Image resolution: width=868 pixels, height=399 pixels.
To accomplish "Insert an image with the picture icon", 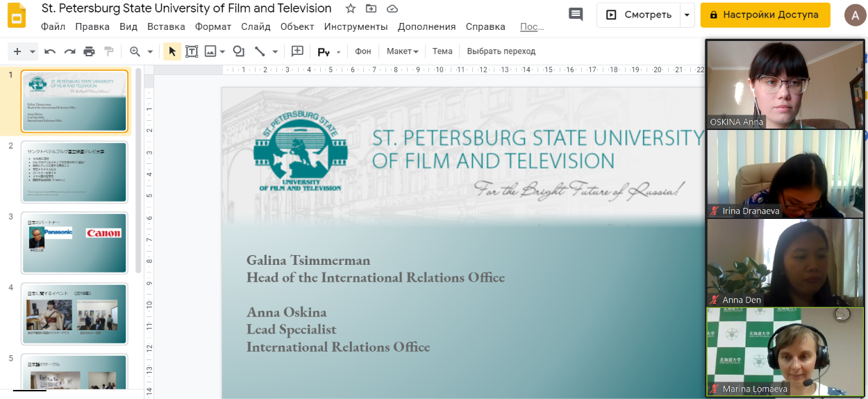I will (210, 51).
